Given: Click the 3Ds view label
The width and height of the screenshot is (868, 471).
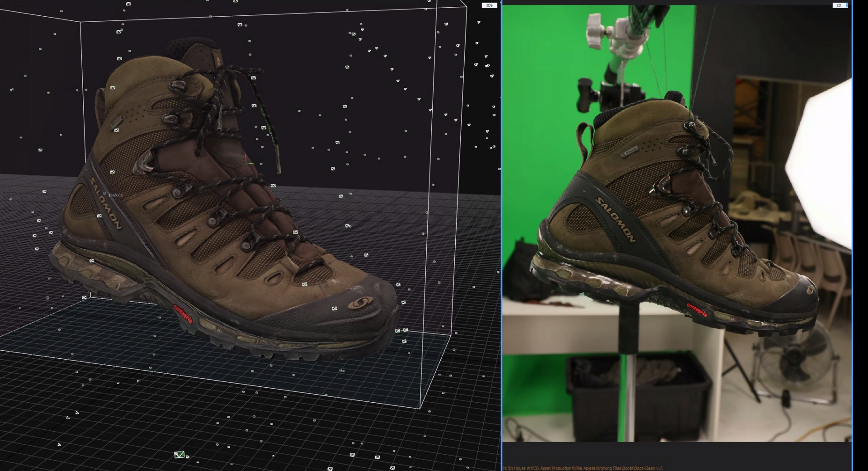Looking at the screenshot, I should 489,5.
